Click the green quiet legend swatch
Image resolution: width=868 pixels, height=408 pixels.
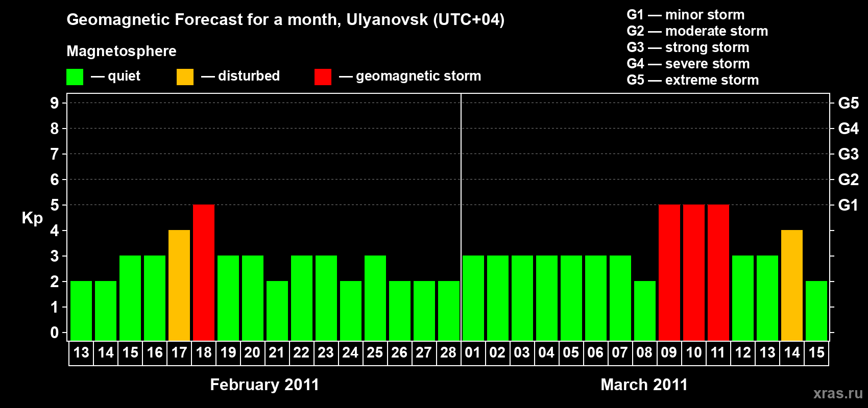pyautogui.click(x=75, y=77)
